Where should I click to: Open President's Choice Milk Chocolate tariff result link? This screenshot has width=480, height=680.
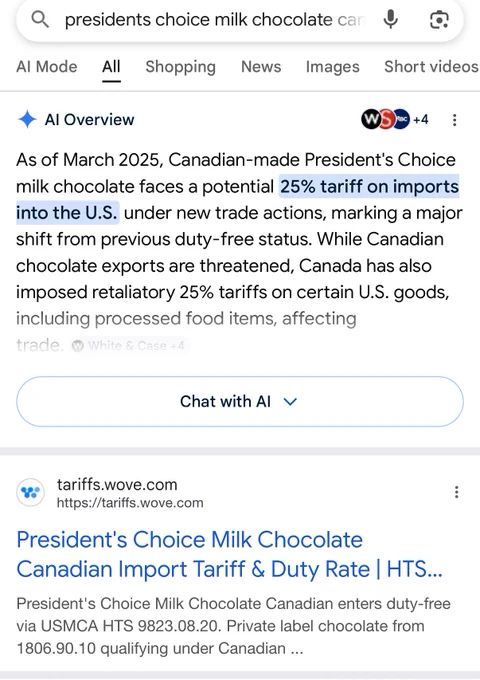(x=229, y=554)
